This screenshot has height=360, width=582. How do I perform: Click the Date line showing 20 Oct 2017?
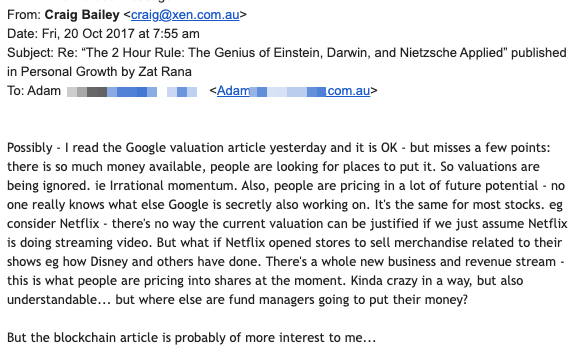(x=103, y=34)
